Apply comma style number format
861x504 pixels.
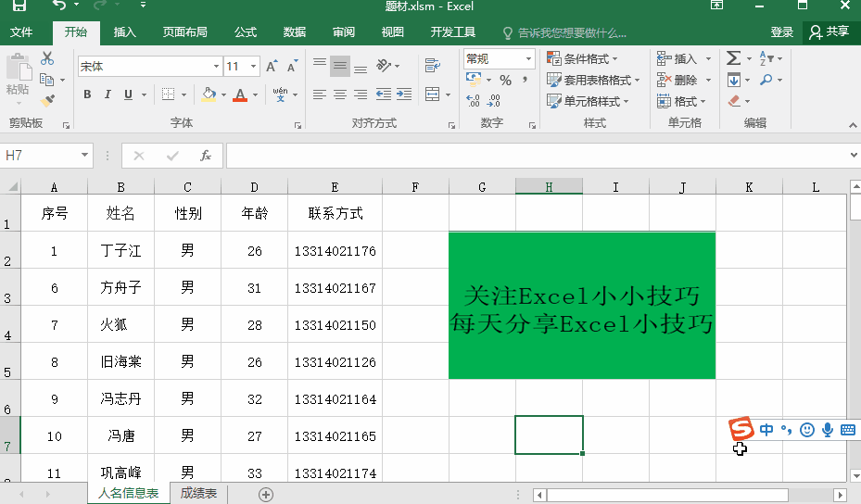[525, 81]
